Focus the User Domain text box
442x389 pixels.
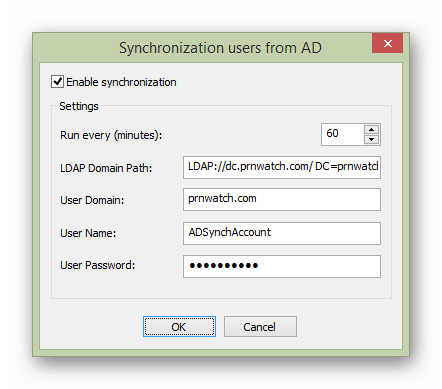282,199
